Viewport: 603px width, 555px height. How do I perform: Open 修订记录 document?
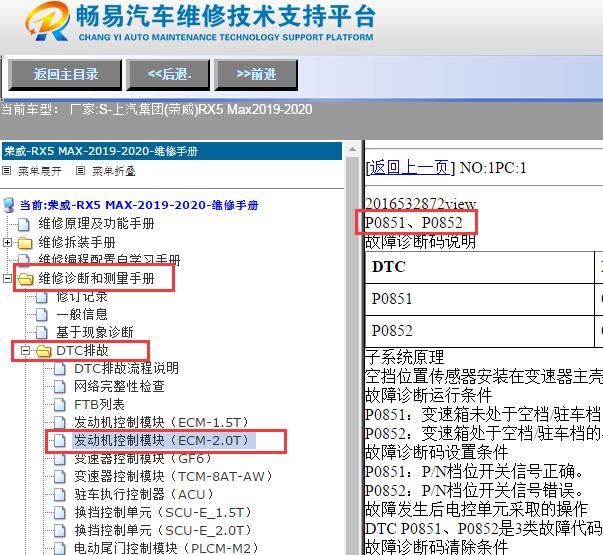pyautogui.click(x=82, y=297)
